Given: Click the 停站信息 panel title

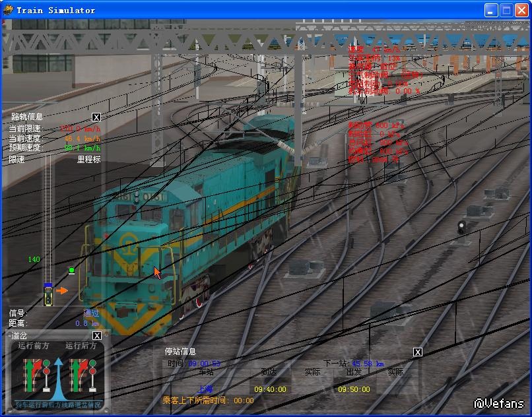Looking at the screenshot, I should click(180, 352).
